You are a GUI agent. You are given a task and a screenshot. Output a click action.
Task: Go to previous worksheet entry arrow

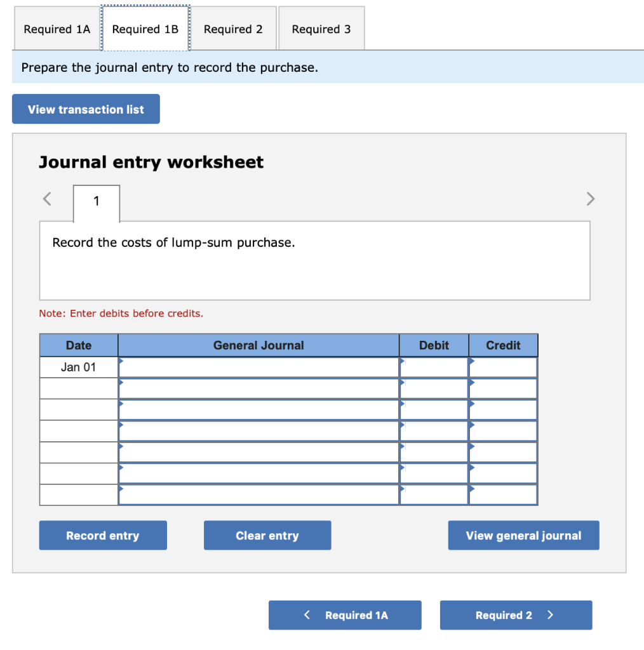pyautogui.click(x=47, y=199)
